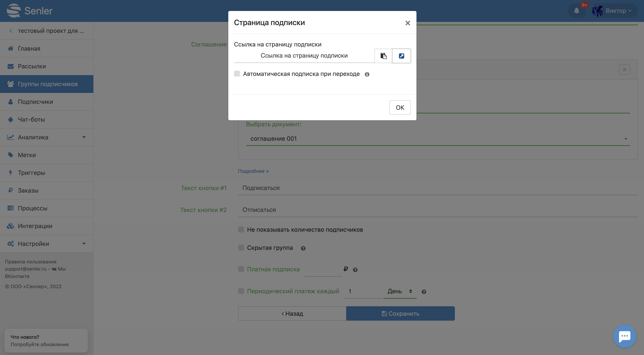This screenshot has width=644, height=355.
Task: Click help icon beside periodic payment
Action: pos(424,292)
